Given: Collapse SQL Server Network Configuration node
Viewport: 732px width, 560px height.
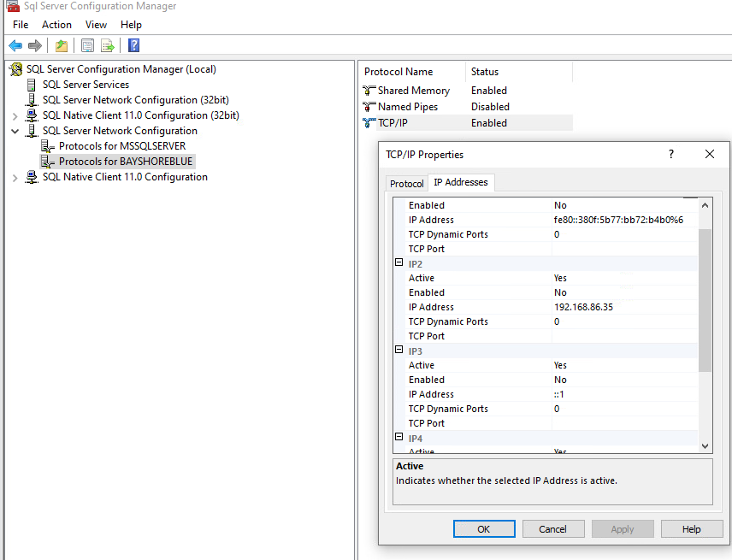Looking at the screenshot, I should click(15, 131).
